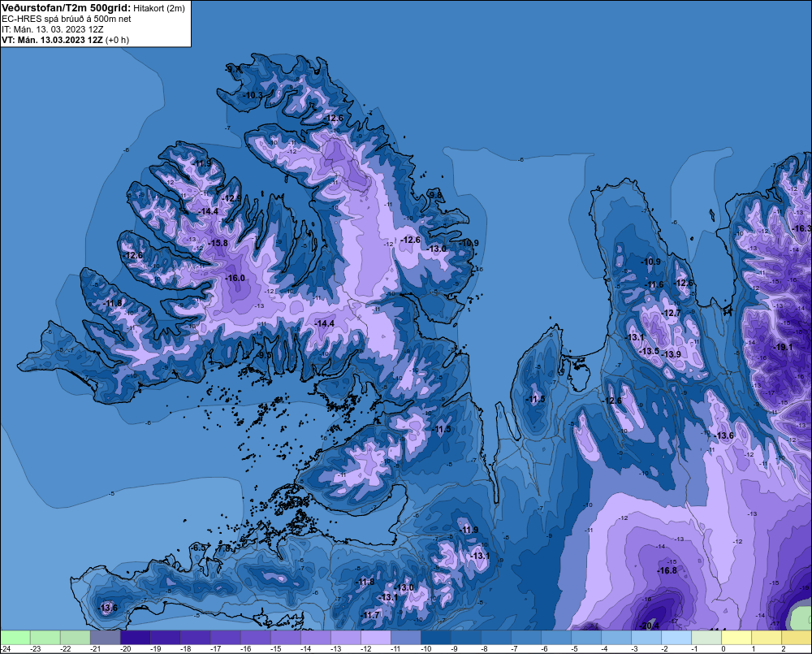
Task: Select the grey-blue -21 legend swatch
Action: point(106,637)
